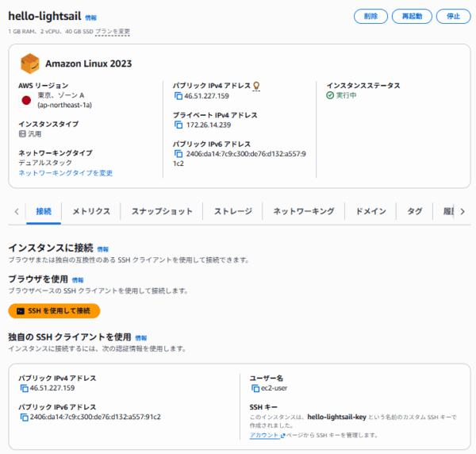Click the (ap-northeast-1a) zone text
Screen dimensions: 476x454
[x=65, y=105]
